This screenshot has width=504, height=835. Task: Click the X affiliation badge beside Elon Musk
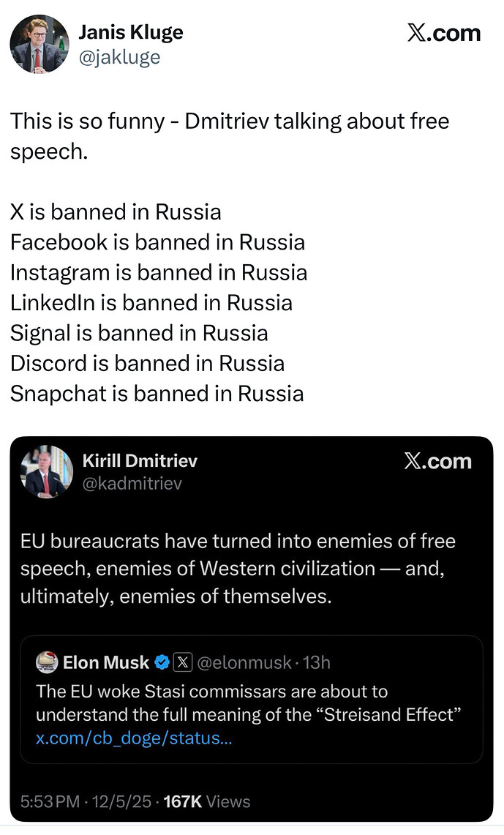coord(183,663)
